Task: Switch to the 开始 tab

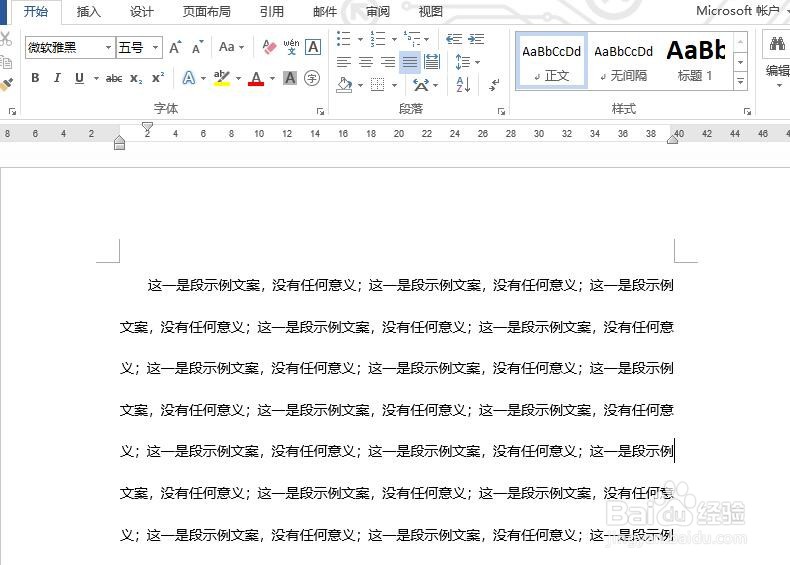Action: click(x=36, y=11)
